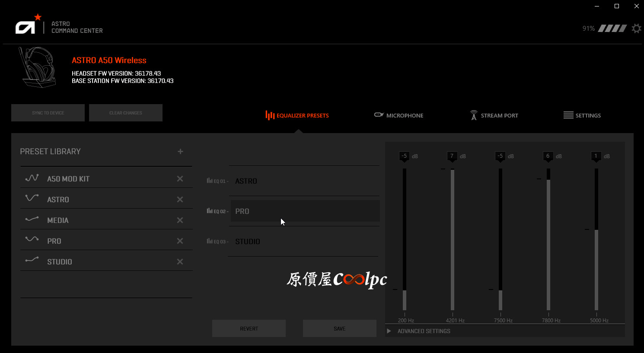Delete the A50 MOD KIT preset

click(180, 178)
